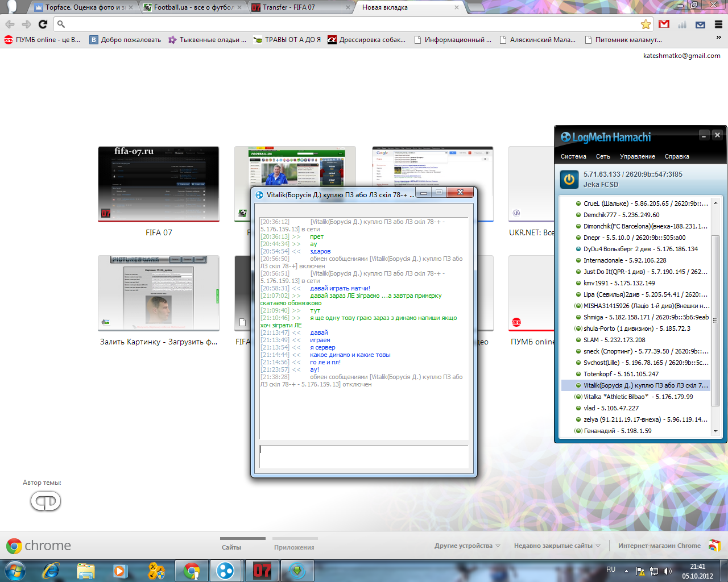728x582 pixels.
Task: Click the network tray icon
Action: click(654, 571)
